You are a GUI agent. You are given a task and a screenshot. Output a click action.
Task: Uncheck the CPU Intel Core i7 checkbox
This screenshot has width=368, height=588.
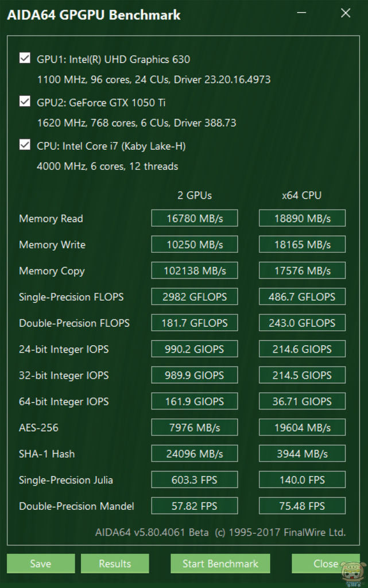click(25, 145)
